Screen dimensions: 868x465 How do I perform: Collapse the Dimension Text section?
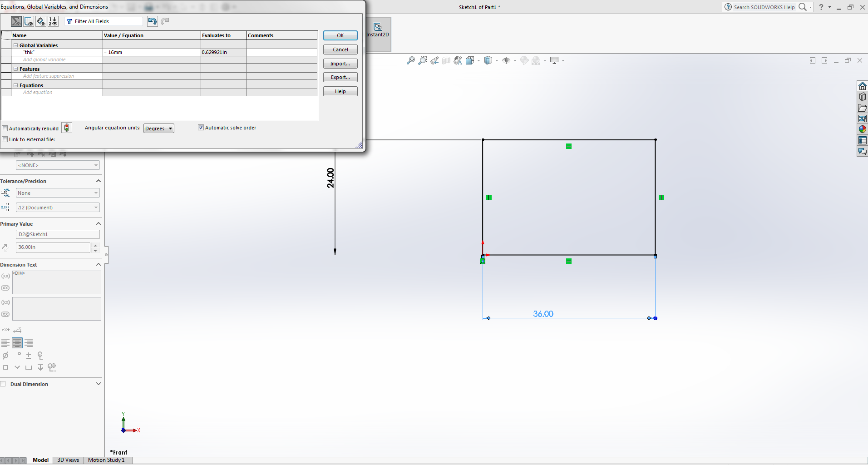[x=98, y=264]
